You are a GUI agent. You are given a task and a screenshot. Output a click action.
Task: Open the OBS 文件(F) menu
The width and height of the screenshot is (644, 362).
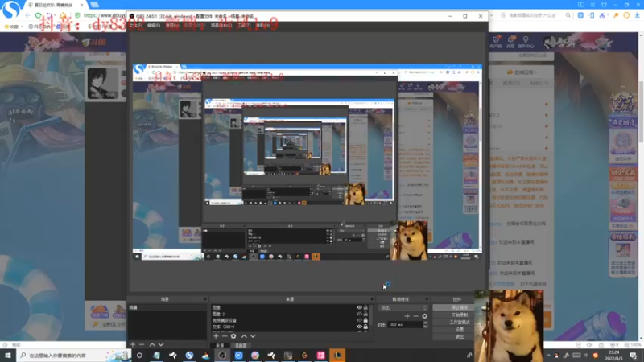pos(135,26)
